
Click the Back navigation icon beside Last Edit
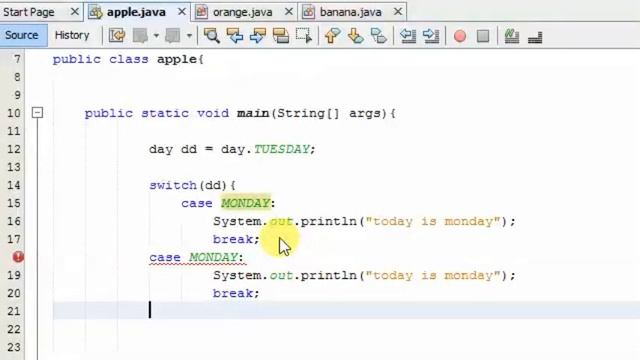coord(140,36)
